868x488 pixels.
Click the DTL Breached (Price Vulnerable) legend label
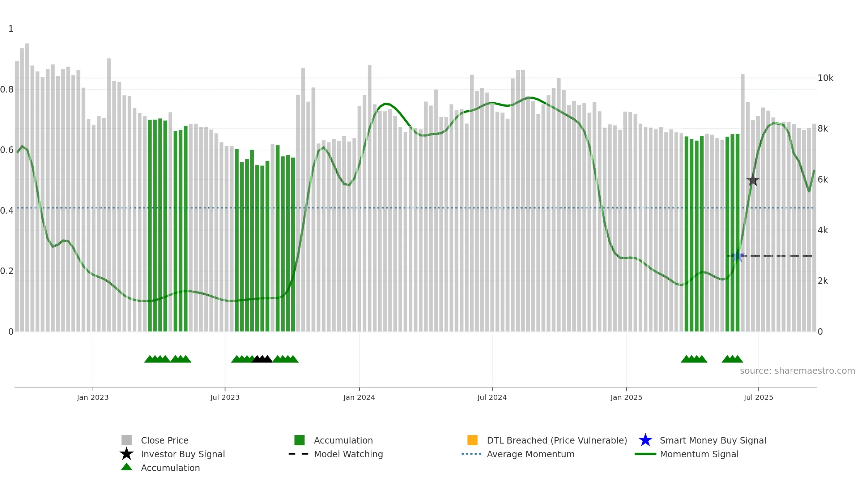tap(557, 440)
